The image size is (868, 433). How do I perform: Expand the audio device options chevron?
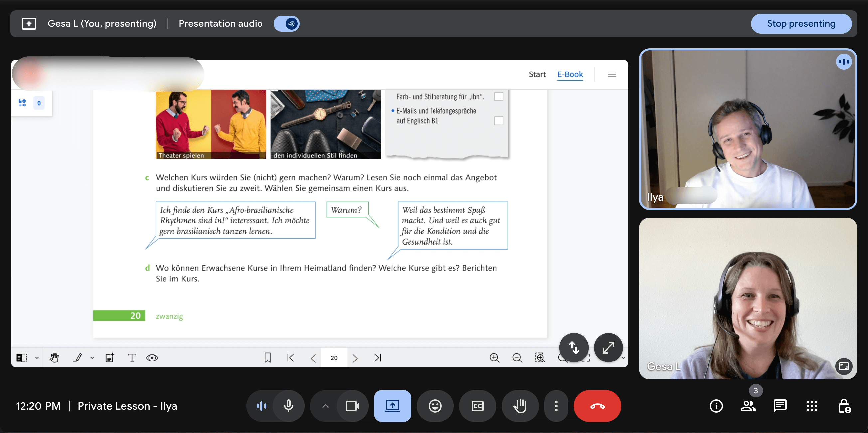tap(324, 406)
